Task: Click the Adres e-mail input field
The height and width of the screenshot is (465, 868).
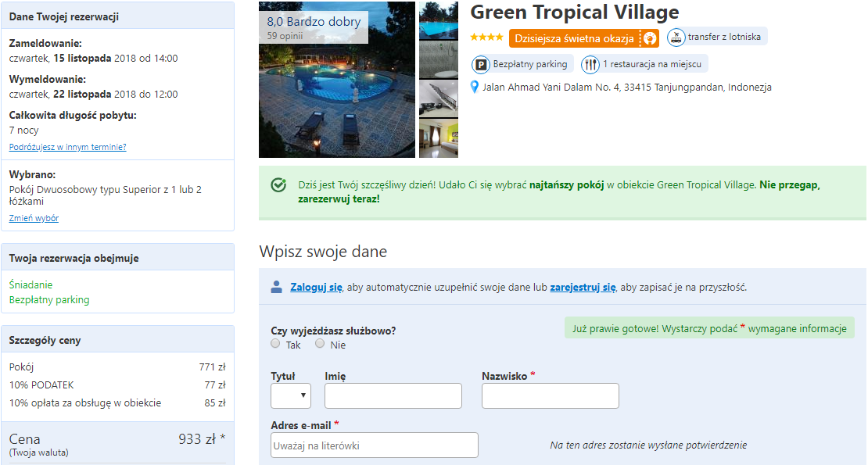Action: pos(375,445)
